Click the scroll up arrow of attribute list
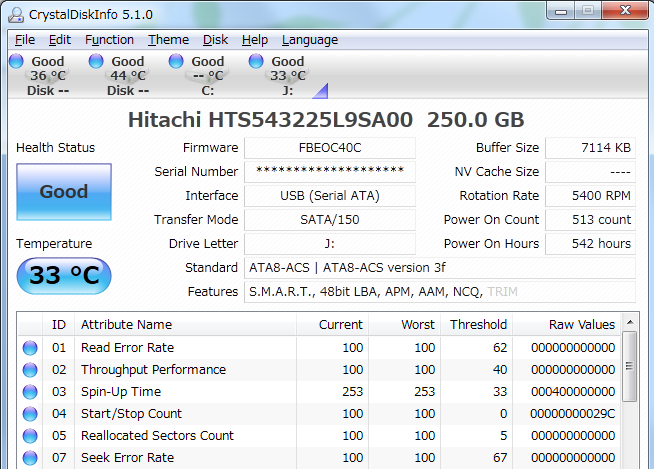The height and width of the screenshot is (469, 654). click(630, 322)
